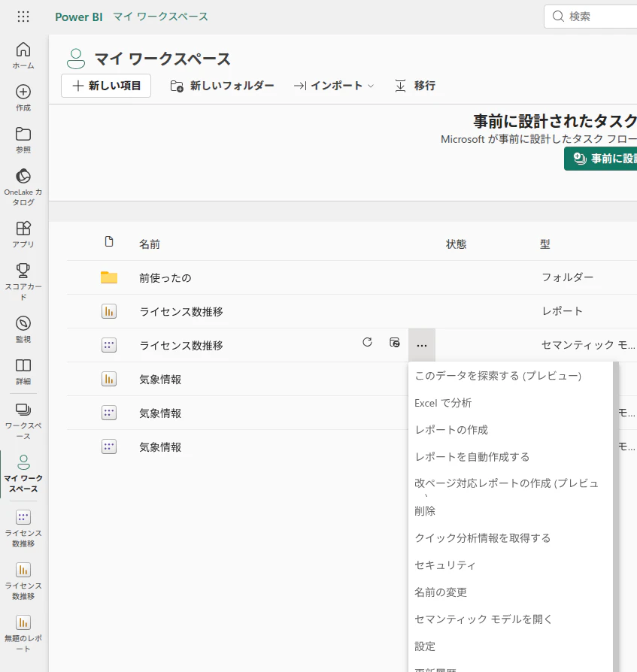Open スコアカード trophy icon

point(23,282)
